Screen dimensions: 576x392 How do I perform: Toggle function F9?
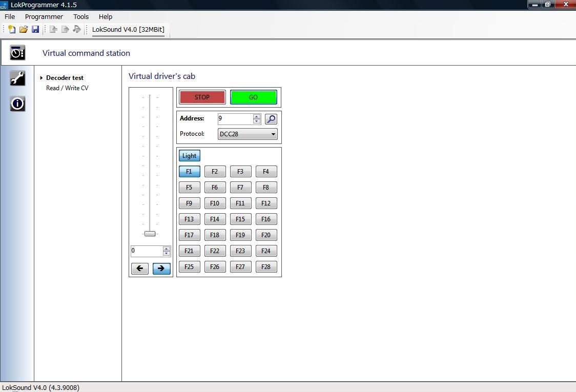coord(190,203)
